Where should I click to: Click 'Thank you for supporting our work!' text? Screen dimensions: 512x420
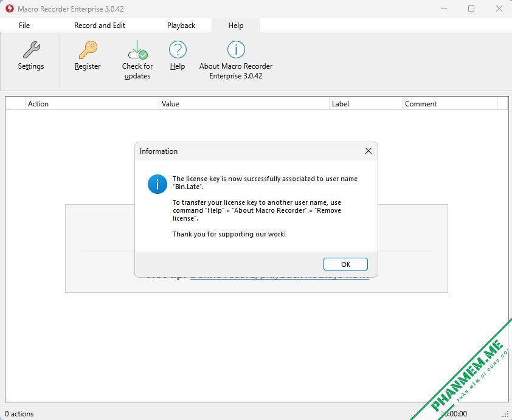pos(229,234)
